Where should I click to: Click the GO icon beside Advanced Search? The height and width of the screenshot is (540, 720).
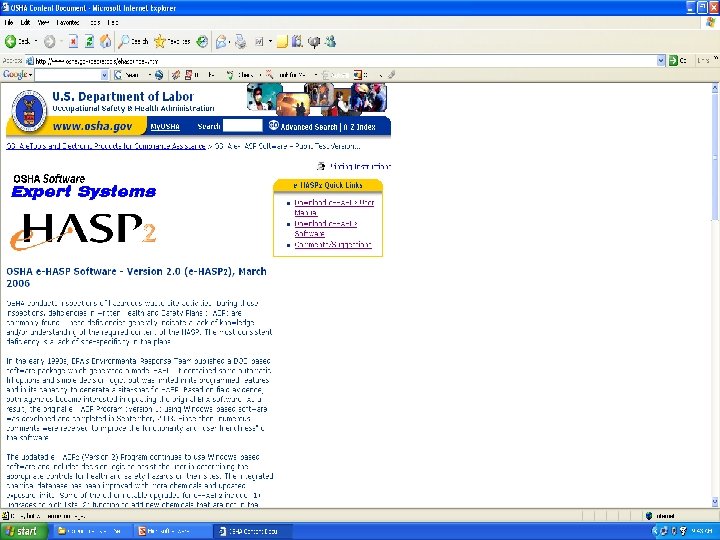click(274, 125)
